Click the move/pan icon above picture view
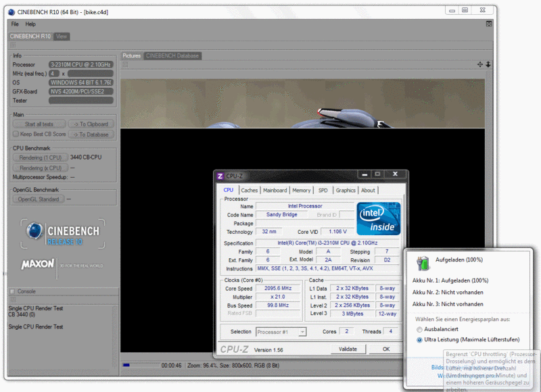541x392 pixels. 480,64
